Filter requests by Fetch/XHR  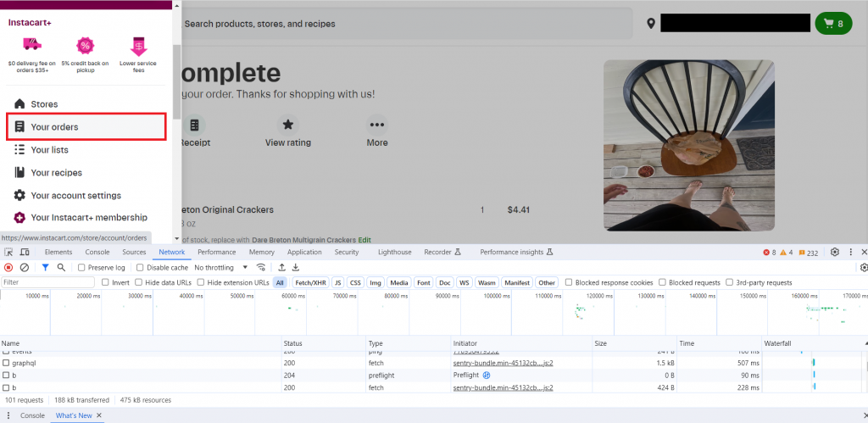click(310, 282)
